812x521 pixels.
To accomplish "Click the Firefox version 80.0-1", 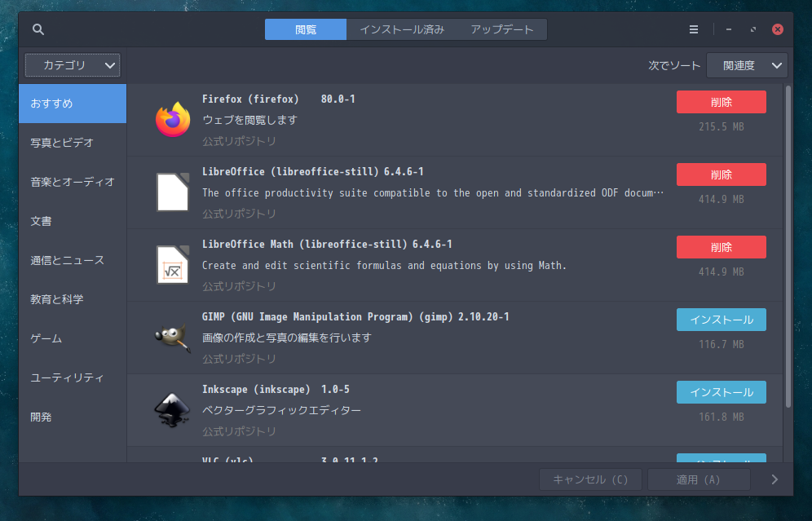I will pyautogui.click(x=338, y=99).
